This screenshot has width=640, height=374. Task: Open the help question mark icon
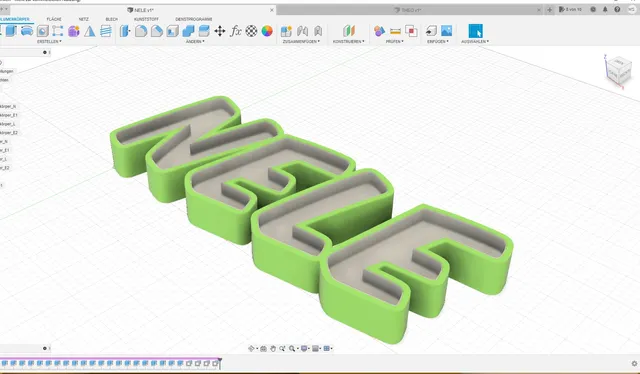pyautogui.click(x=617, y=9)
